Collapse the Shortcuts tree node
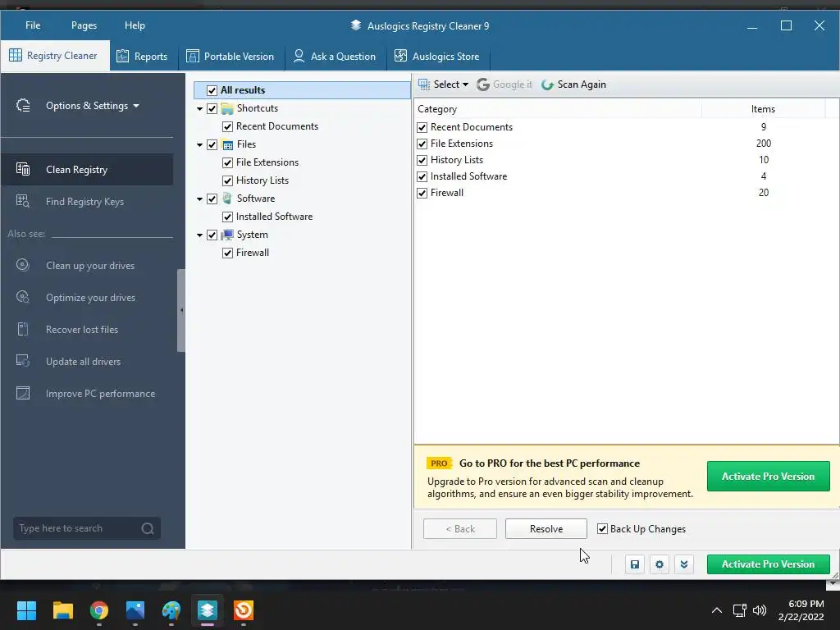The width and height of the screenshot is (840, 630). (x=200, y=109)
